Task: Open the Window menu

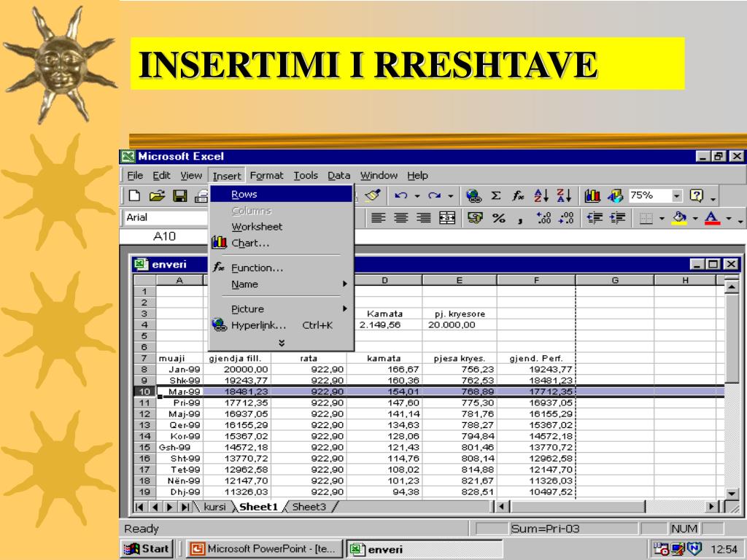Action: pos(379,176)
